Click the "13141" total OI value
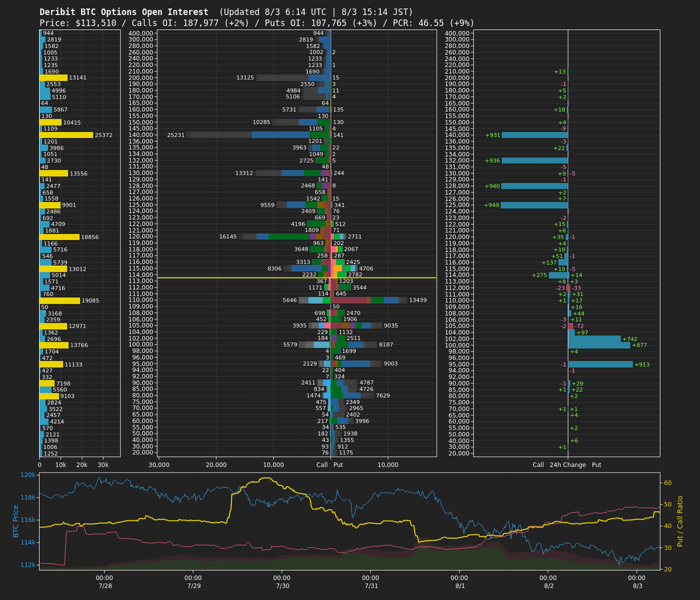This screenshot has width=700, height=600. pyautogui.click(x=78, y=78)
